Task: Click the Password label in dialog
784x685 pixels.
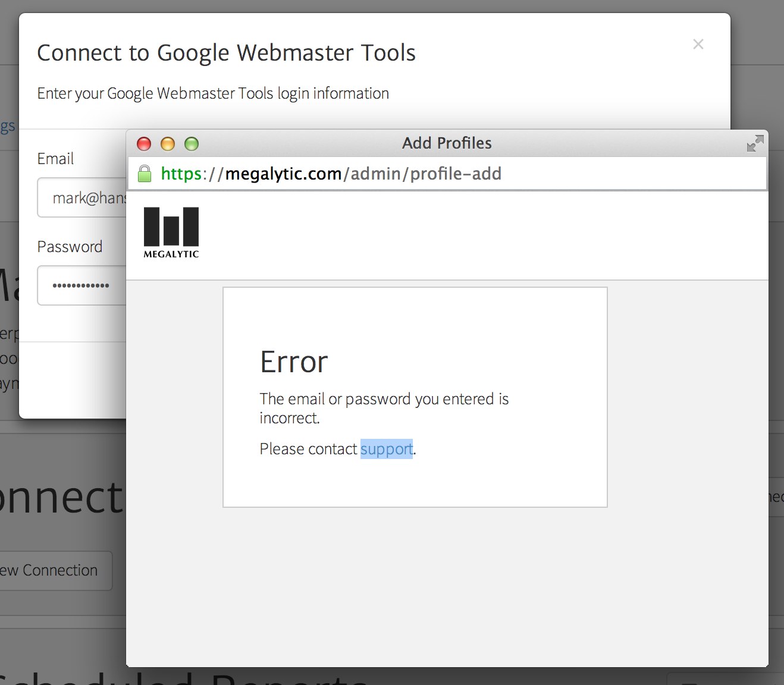Action: tap(70, 247)
